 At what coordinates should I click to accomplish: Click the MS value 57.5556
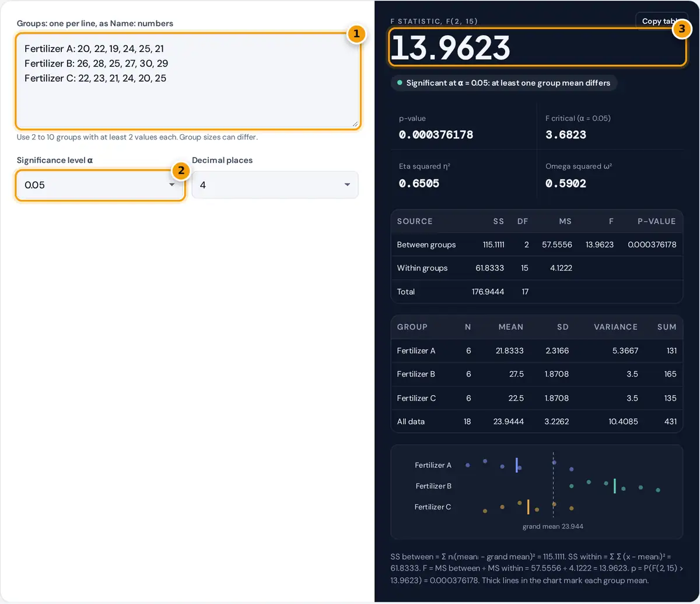556,245
